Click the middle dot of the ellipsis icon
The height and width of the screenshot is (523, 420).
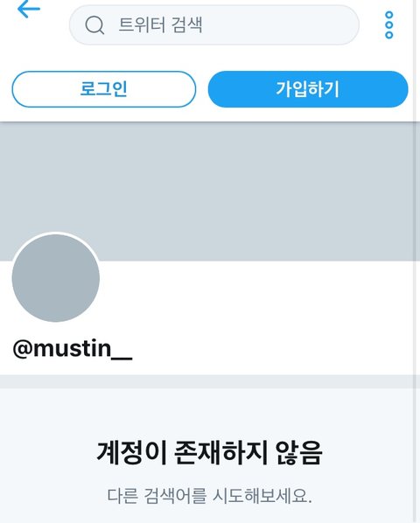(x=389, y=25)
